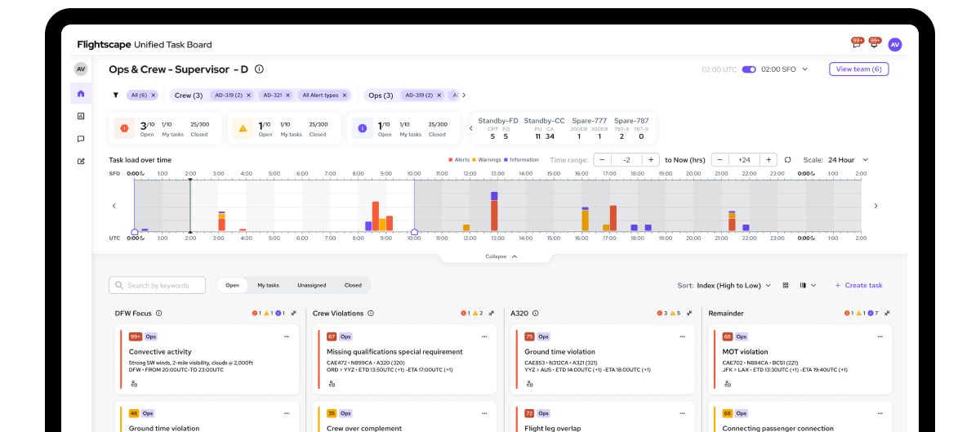Click the +24 time range field
Viewport: 980px width, 432px height.
(x=745, y=160)
